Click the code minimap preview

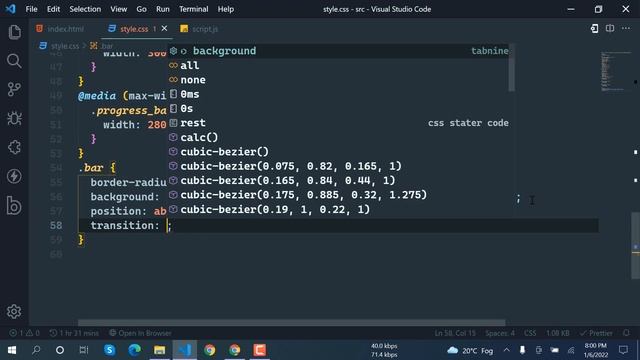coord(616,71)
